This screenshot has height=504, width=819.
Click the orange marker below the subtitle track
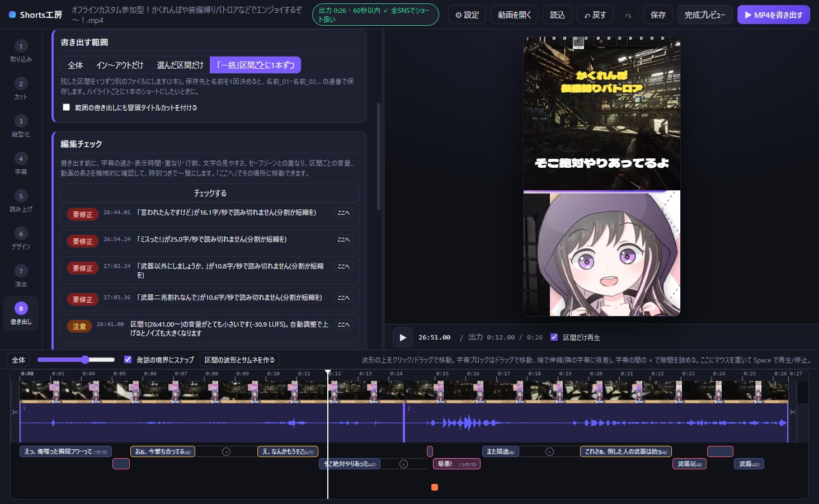coord(435,487)
